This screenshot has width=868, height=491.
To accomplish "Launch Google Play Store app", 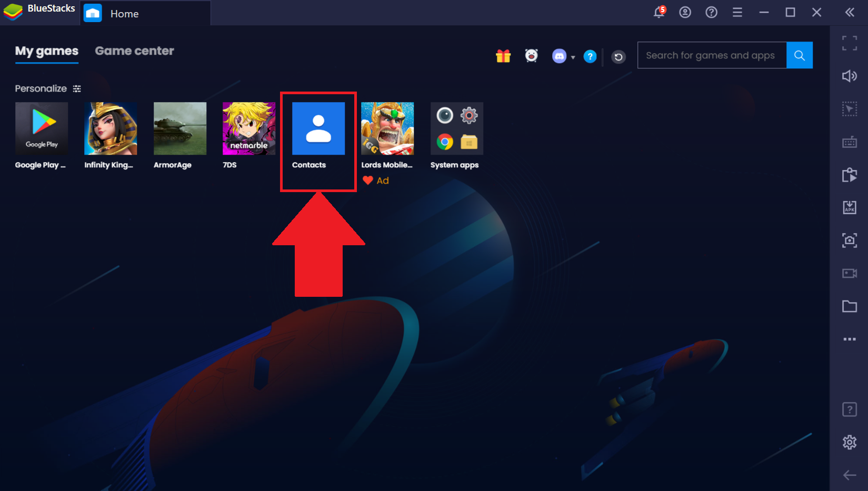I will click(x=42, y=128).
